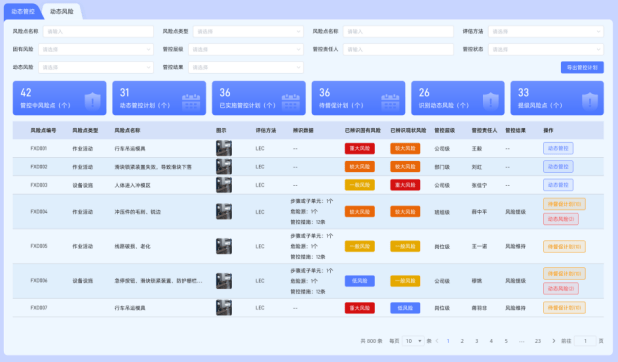Click 动态管控 button for FXD003

coord(558,185)
